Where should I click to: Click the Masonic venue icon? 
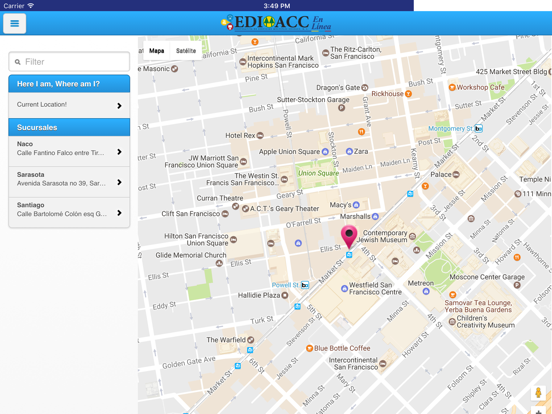(x=174, y=69)
